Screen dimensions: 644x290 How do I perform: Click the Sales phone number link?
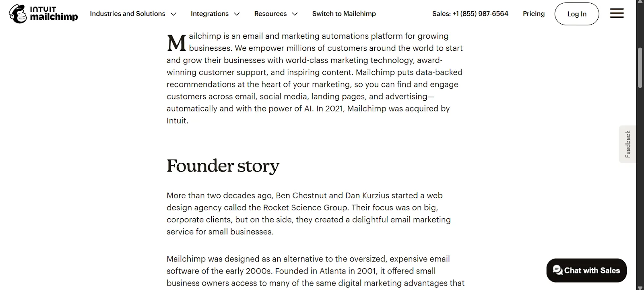[x=470, y=13]
